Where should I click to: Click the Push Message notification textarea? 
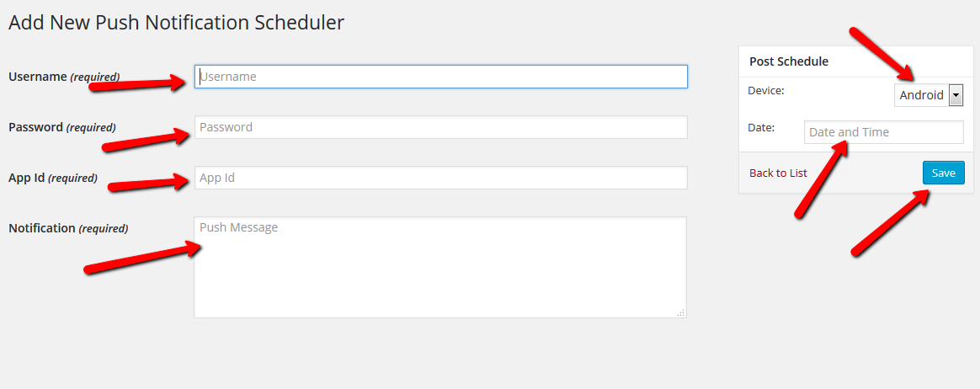pos(440,267)
